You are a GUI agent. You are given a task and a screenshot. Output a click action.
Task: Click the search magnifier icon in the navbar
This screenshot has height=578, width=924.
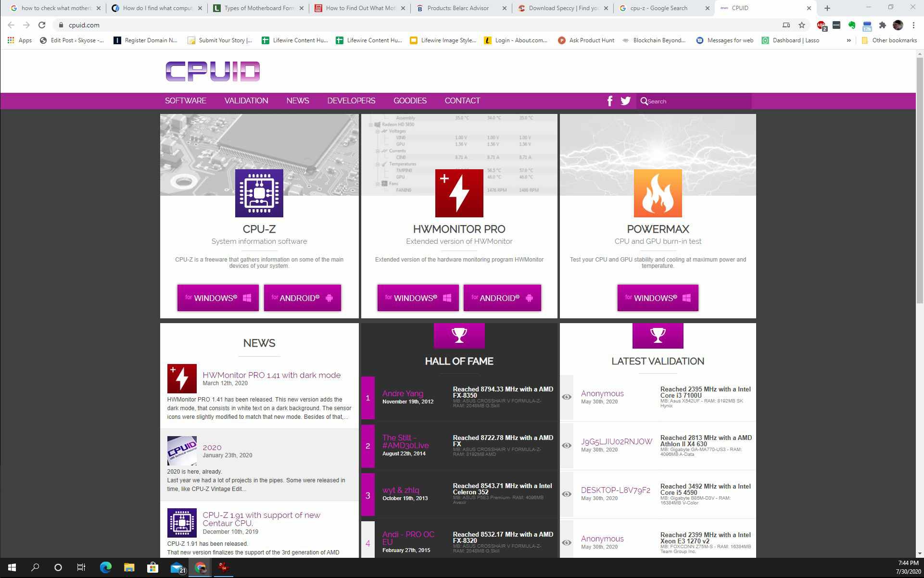(x=644, y=101)
